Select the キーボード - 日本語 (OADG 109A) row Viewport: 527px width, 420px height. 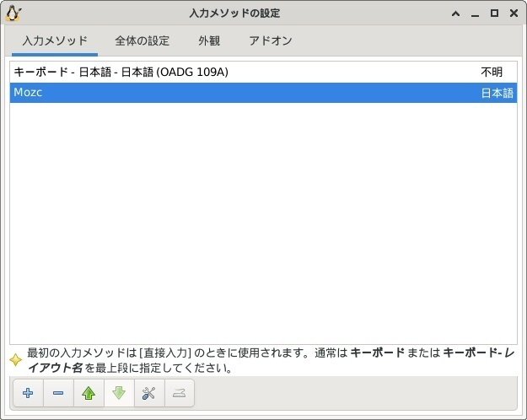(x=263, y=72)
